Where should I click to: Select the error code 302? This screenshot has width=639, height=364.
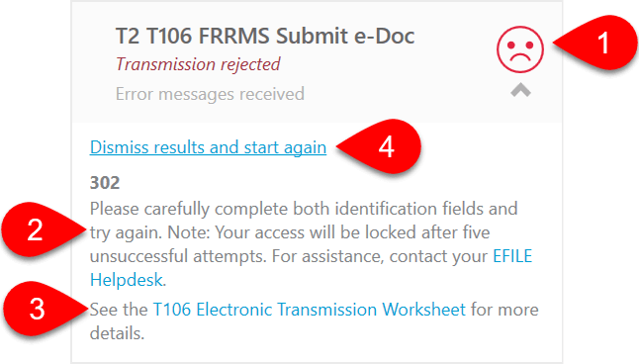pos(105,183)
